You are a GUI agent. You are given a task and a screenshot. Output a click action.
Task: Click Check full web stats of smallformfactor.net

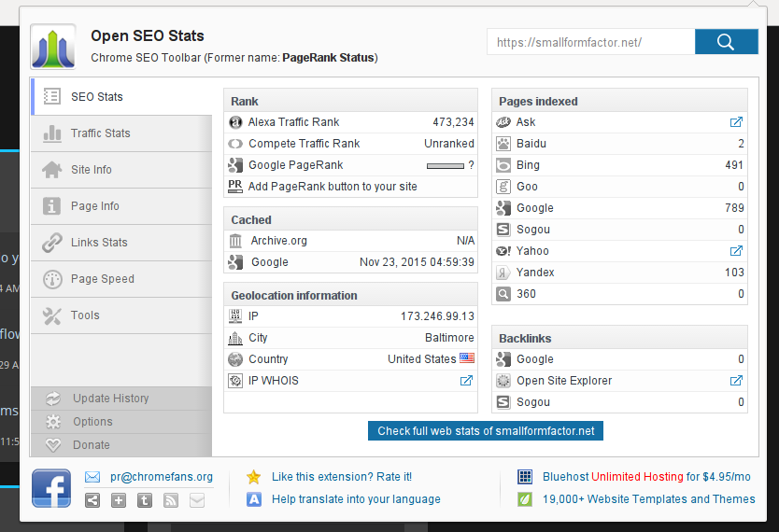(486, 431)
